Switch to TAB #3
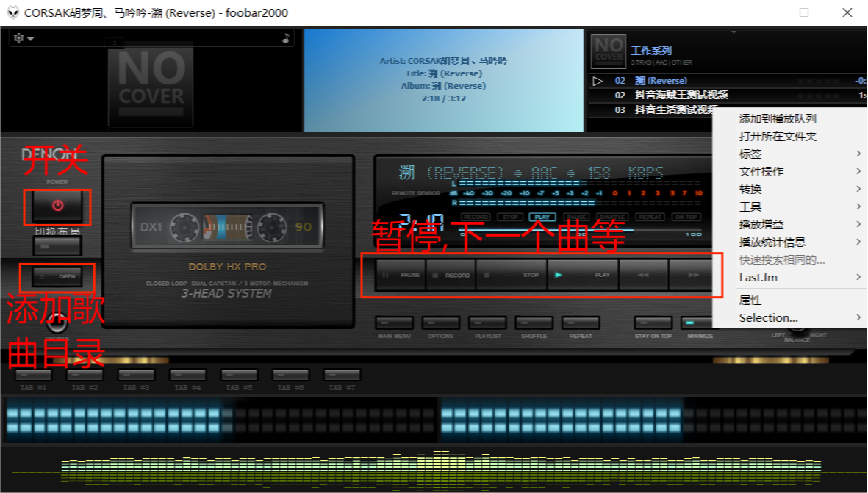This screenshot has height=493, width=868. (x=136, y=375)
